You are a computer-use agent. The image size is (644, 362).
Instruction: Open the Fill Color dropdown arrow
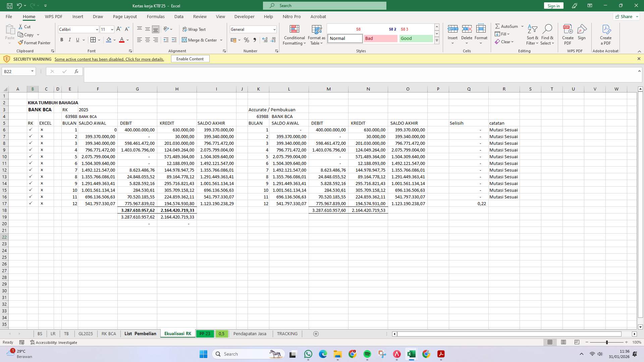point(114,40)
